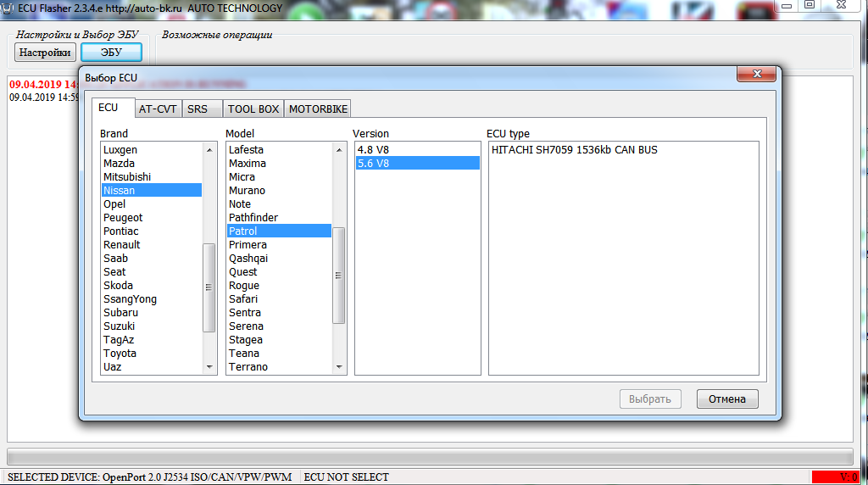Select Stagea model

279,339
